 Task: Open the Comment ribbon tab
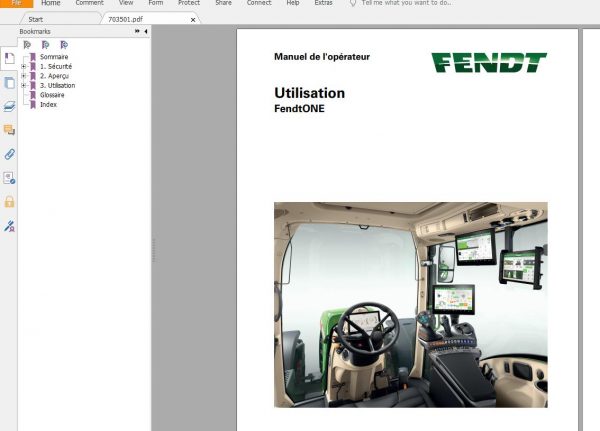pyautogui.click(x=90, y=3)
